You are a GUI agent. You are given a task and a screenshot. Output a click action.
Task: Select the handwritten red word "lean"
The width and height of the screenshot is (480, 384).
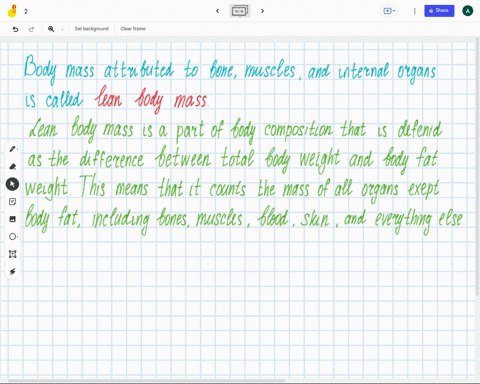click(108, 97)
